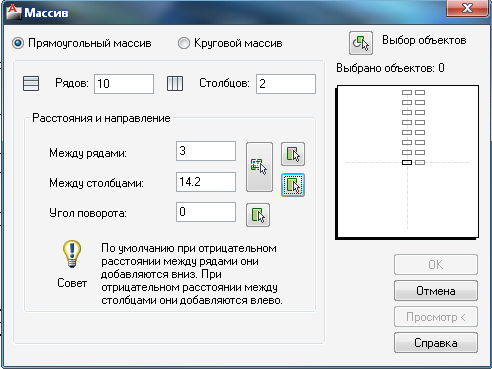
Task: Click the 'Просмотр <' button
Action: 436,317
